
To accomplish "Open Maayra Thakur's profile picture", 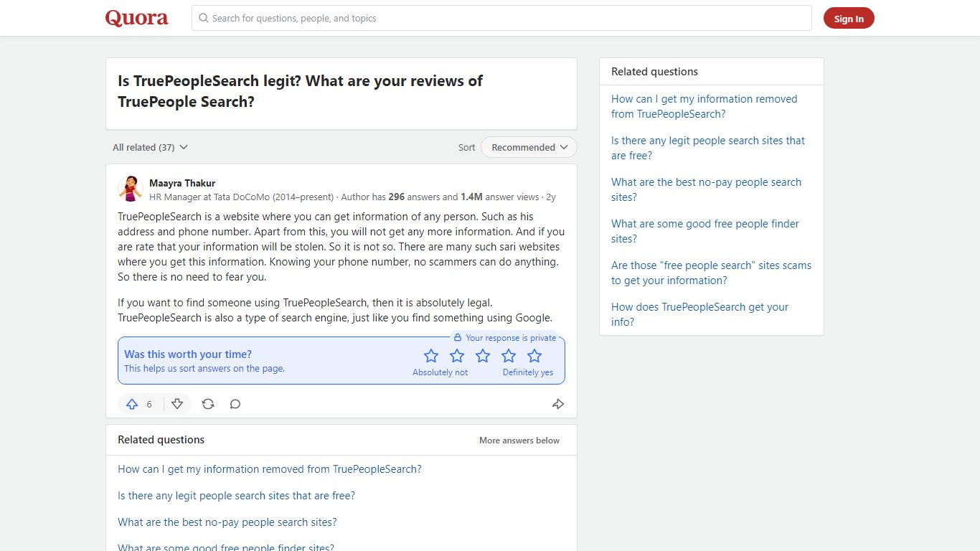I will click(131, 189).
